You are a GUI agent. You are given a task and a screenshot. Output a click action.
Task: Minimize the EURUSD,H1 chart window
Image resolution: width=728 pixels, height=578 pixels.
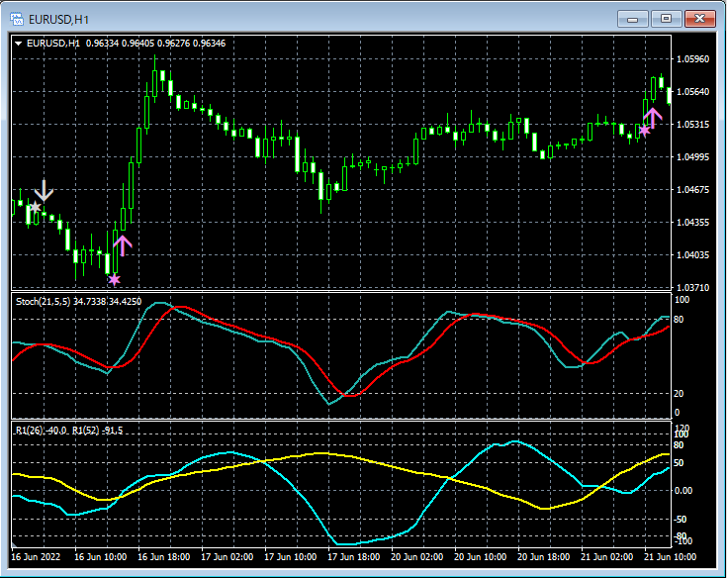click(x=633, y=18)
